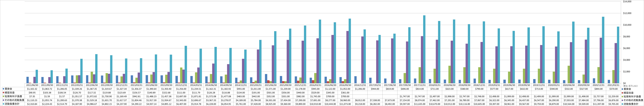This screenshot has width=644, height=106.
Task: Select the 2017/12/31 date column header
Action: point(420,85)
